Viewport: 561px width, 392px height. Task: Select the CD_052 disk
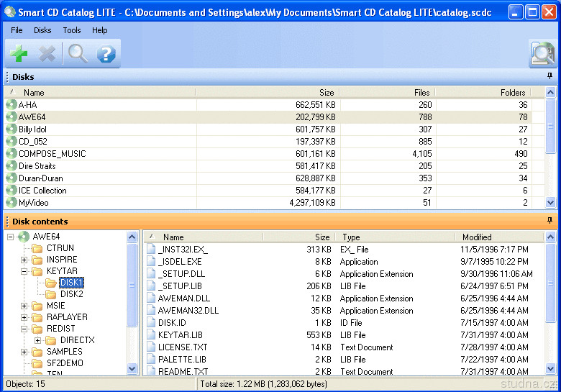coord(269,141)
